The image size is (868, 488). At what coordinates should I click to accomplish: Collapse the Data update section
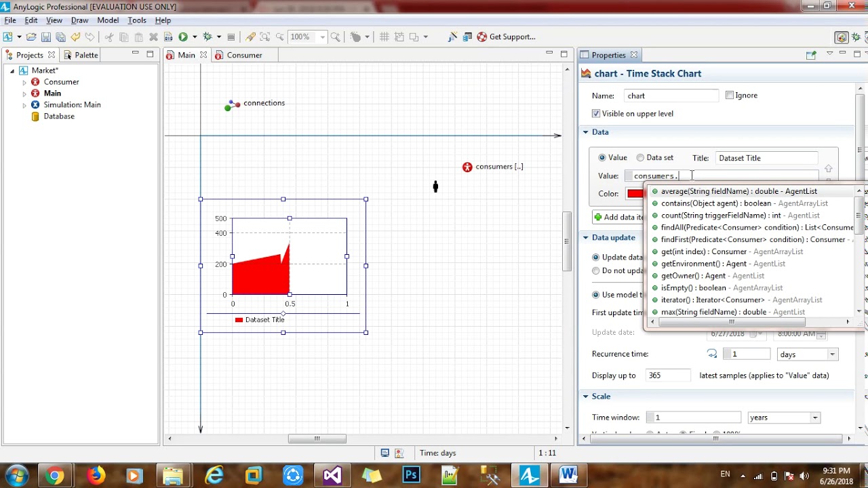point(586,238)
